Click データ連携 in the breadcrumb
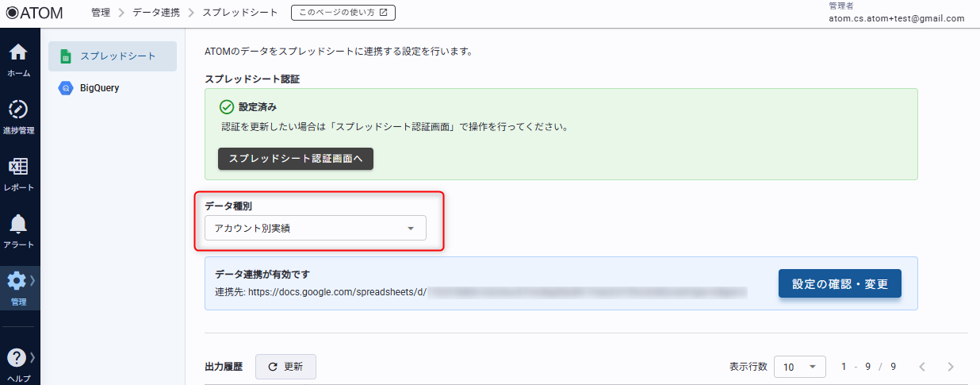The width and height of the screenshot is (980, 385). pos(155,13)
